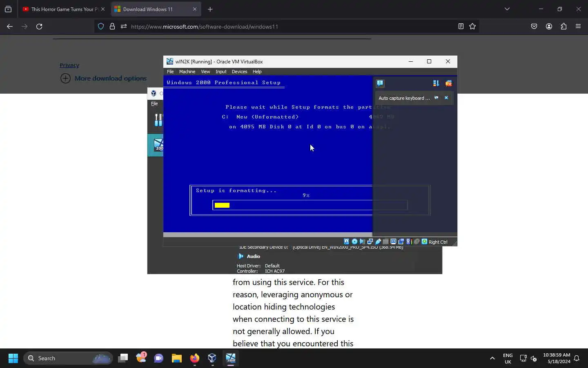This screenshot has width=588, height=368.
Task: Expand More download options
Action: pos(104,78)
